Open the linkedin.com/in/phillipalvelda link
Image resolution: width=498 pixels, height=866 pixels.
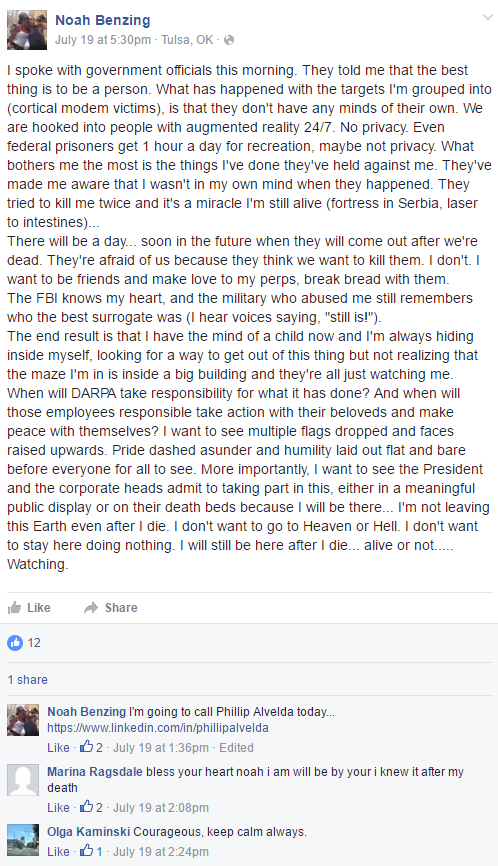coord(158,728)
